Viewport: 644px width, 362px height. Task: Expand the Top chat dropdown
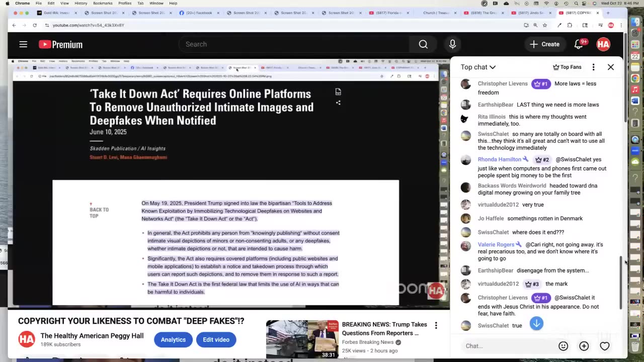click(x=478, y=67)
